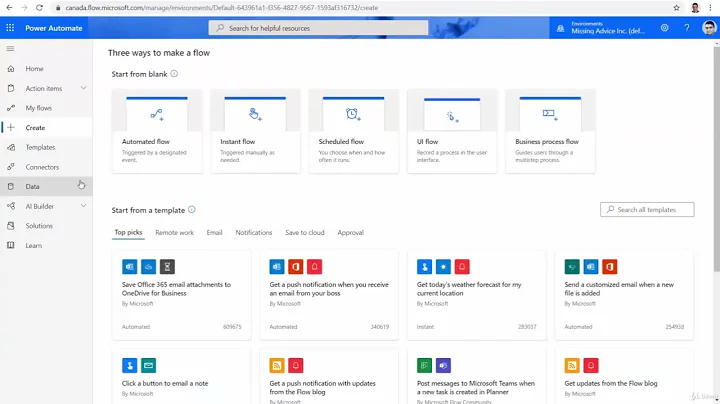The height and width of the screenshot is (404, 720).
Task: Open Save Office 365 email attachments template
Action: click(x=181, y=295)
